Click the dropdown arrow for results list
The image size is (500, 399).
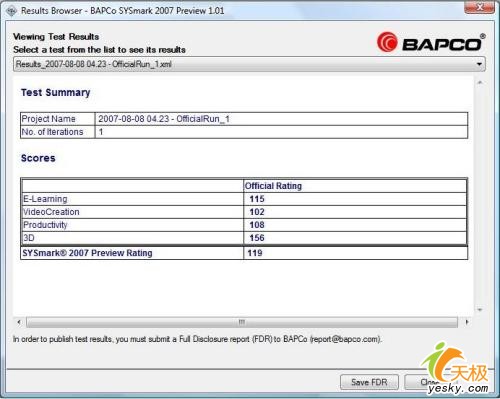[479, 64]
